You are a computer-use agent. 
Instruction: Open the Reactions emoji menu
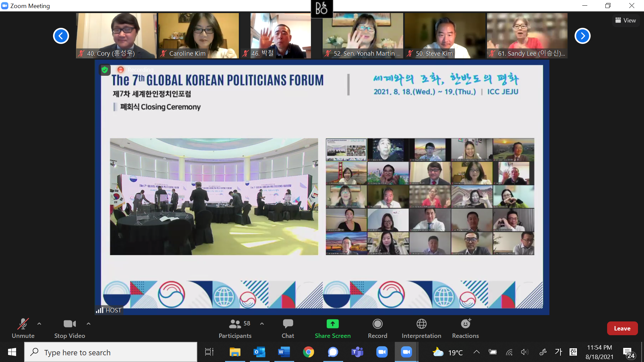tap(465, 324)
